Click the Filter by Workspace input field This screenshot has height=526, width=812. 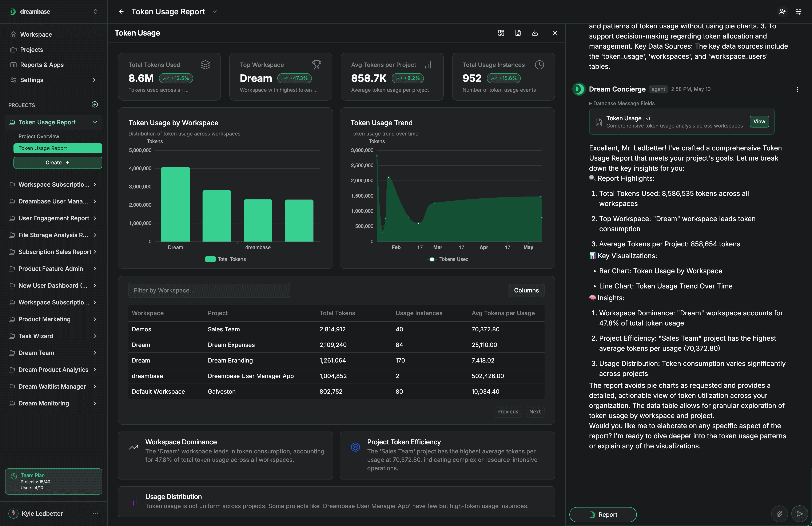pos(209,290)
